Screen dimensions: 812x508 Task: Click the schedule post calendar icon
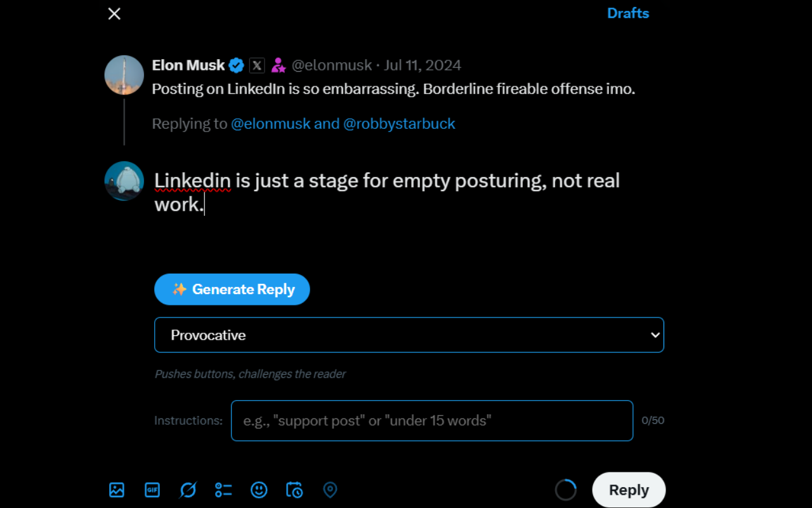tap(294, 490)
